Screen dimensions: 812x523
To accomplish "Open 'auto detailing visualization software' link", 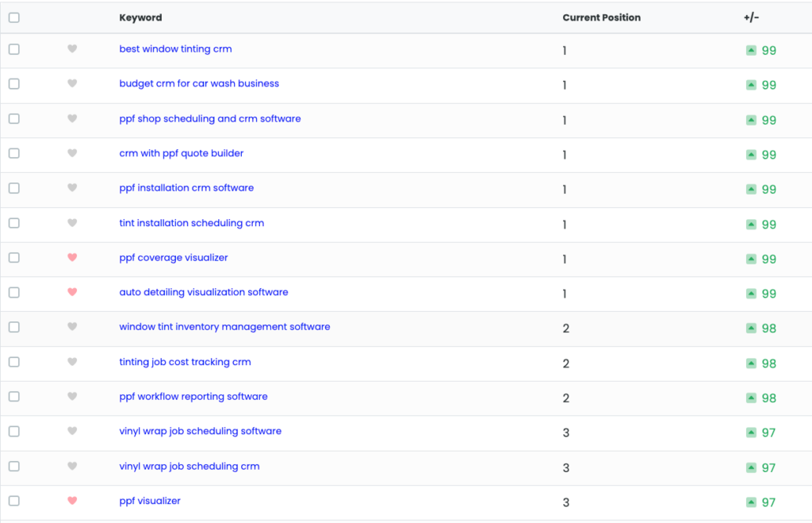I will pos(204,292).
